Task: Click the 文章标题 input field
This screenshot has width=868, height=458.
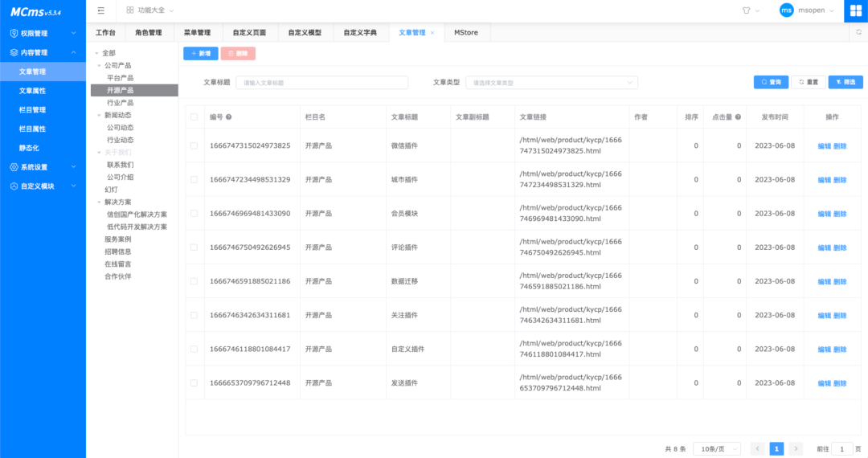Action: click(322, 83)
